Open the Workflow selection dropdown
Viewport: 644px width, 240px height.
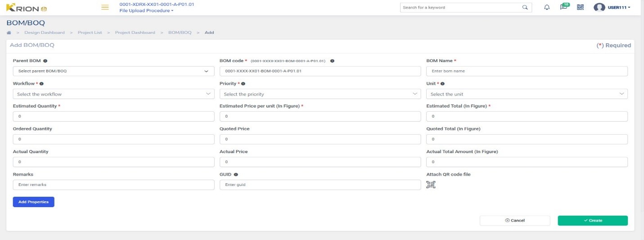coord(113,94)
